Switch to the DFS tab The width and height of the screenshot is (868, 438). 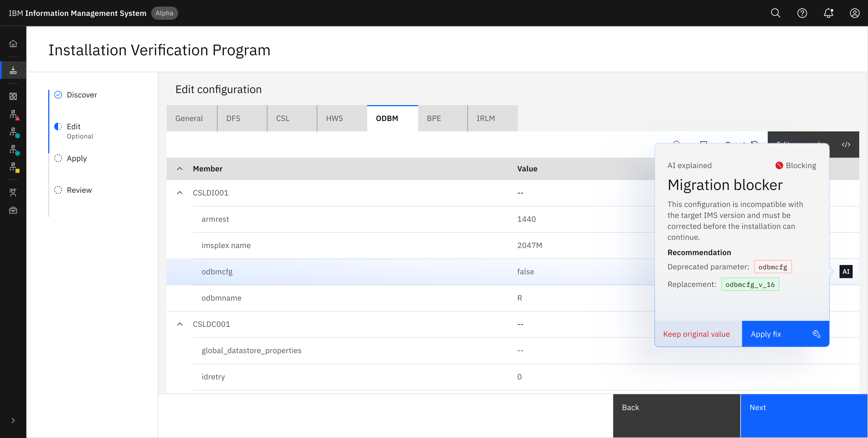coord(242,119)
